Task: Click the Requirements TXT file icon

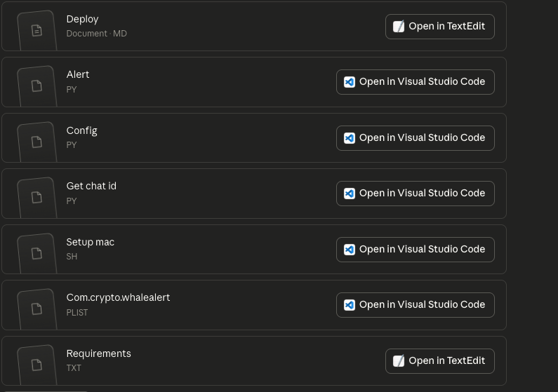Action: coord(36,364)
